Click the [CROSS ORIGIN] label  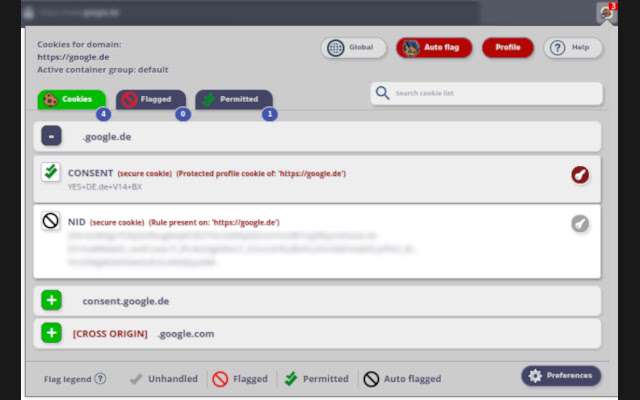110,333
